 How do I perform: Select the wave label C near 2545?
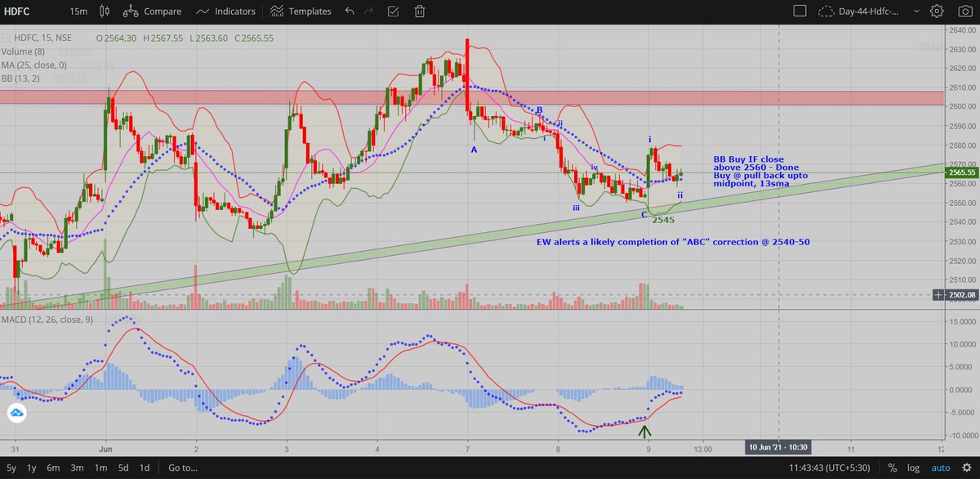coord(644,214)
